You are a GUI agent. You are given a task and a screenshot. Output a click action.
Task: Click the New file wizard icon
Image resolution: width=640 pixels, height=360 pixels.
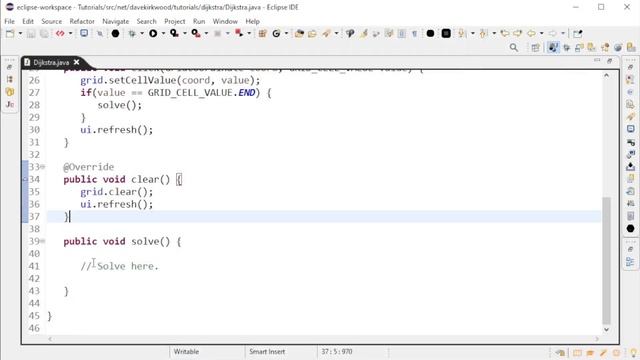10,33
